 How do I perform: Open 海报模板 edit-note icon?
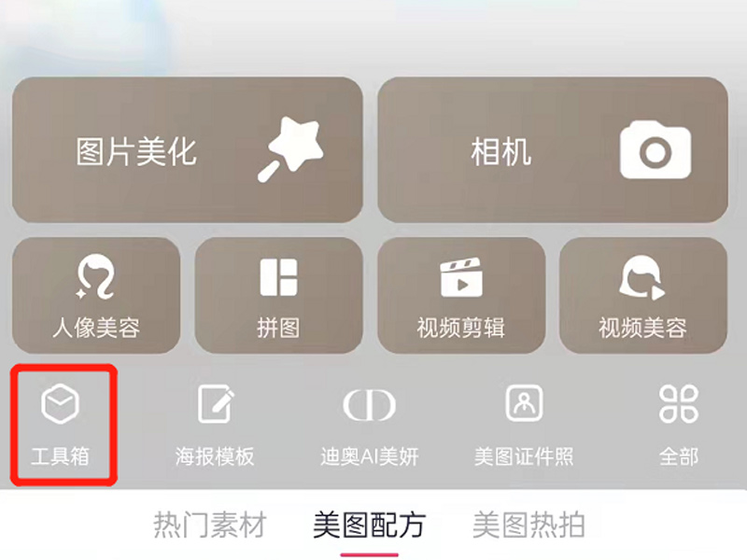pos(216,404)
